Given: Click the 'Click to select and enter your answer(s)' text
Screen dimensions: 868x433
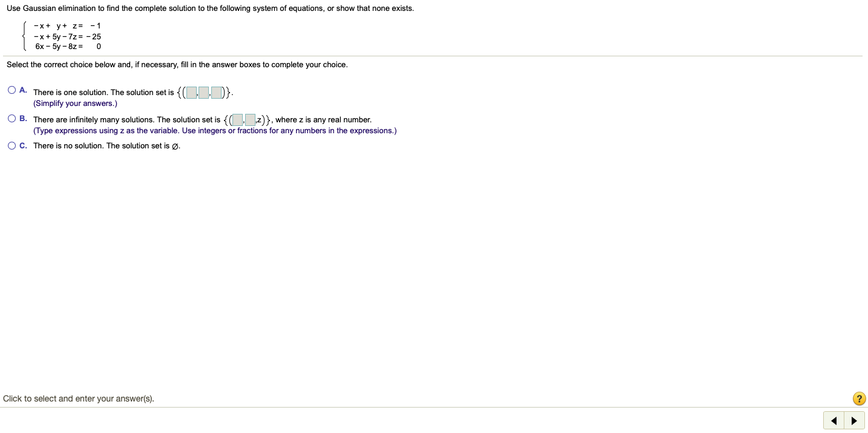Looking at the screenshot, I should 79,398.
